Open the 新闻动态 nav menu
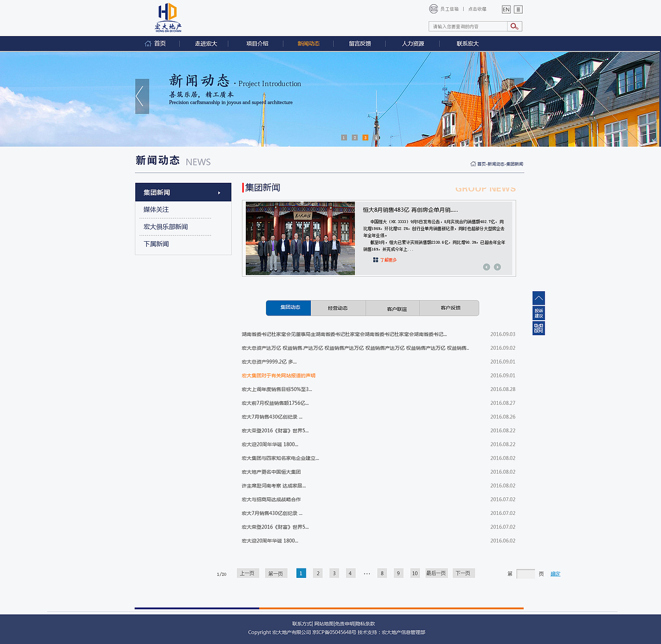The width and height of the screenshot is (661, 644). 308,43
